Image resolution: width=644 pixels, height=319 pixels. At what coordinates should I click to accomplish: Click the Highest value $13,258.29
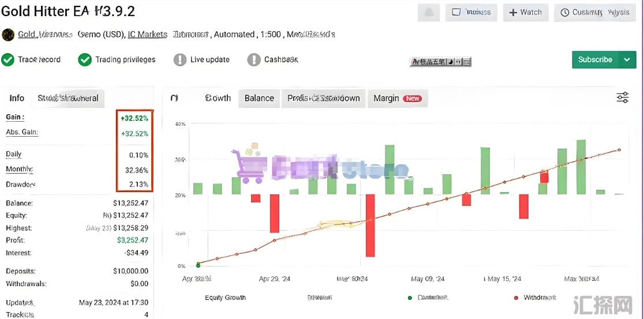pos(130,227)
